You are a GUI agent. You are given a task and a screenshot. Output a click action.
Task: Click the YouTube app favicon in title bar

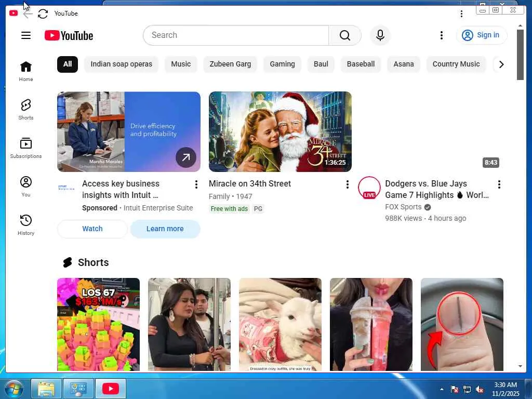14,13
